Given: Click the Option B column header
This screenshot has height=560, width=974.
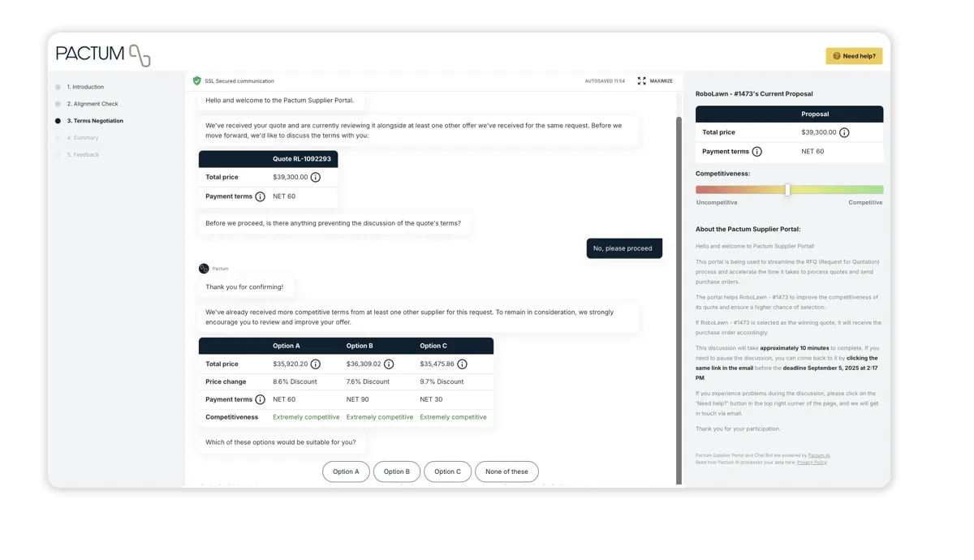Looking at the screenshot, I should [x=360, y=346].
